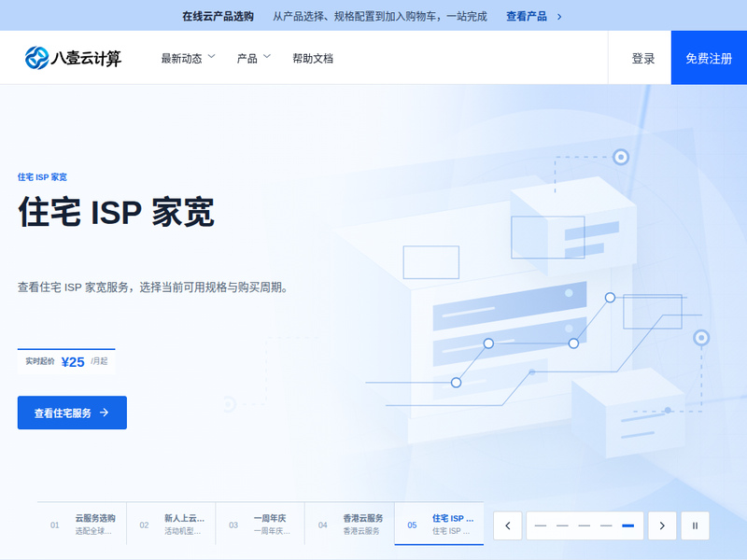Pause the carousel autoplay
Viewport: 747px width, 560px height.
point(695,525)
